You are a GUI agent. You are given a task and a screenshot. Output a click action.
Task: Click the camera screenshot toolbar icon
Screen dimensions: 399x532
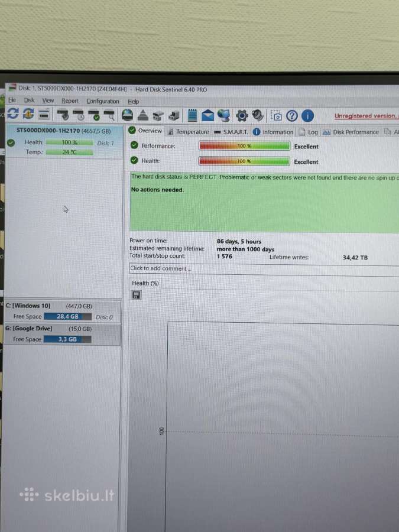click(276, 116)
